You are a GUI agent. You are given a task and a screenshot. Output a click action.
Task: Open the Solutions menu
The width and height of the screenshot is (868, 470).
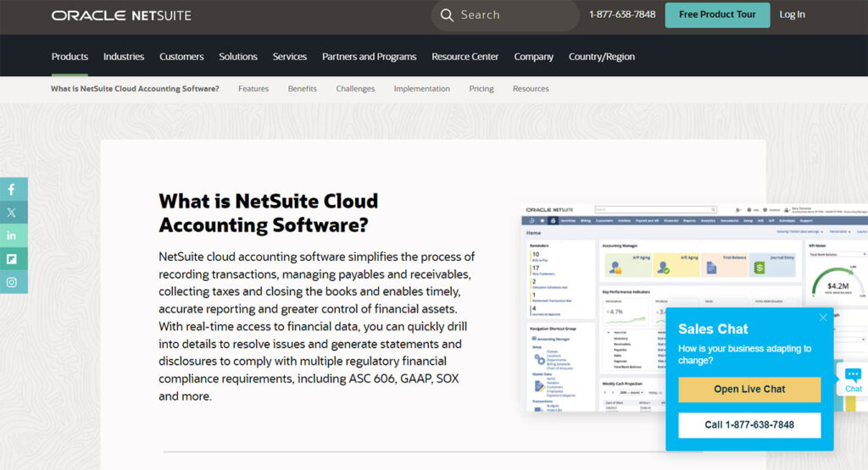coord(238,57)
